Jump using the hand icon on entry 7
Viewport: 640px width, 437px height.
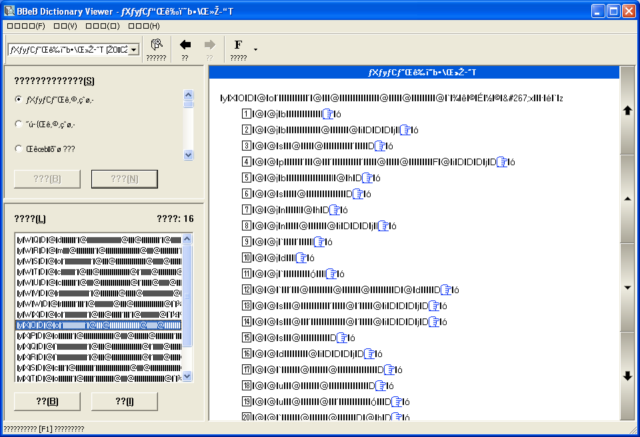coord(334,210)
